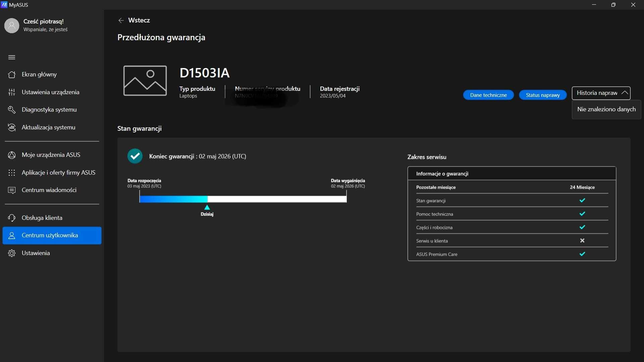Click the home icon beside Ekran główny
Screen dimensions: 644x362
pyautogui.click(x=12, y=74)
